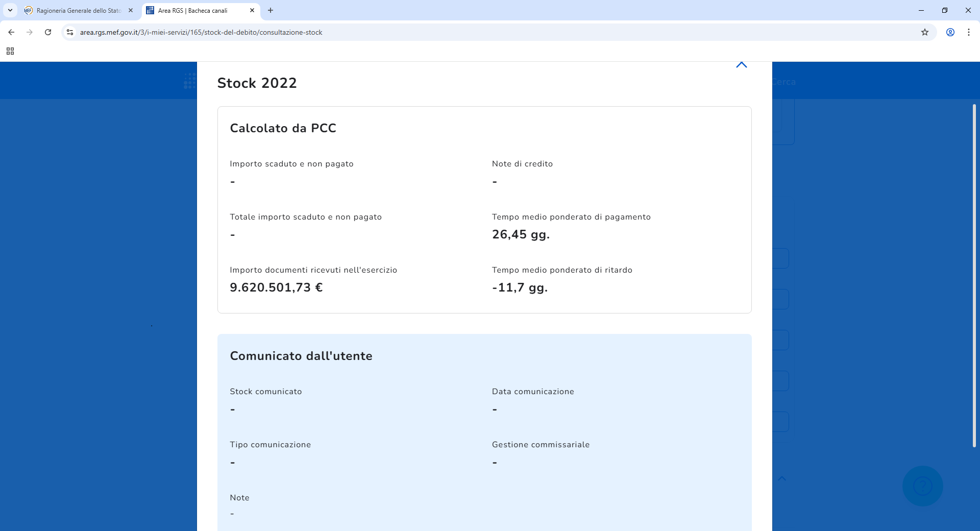Click Importo documenti ricevuti nell'esercizio label

pyautogui.click(x=313, y=270)
